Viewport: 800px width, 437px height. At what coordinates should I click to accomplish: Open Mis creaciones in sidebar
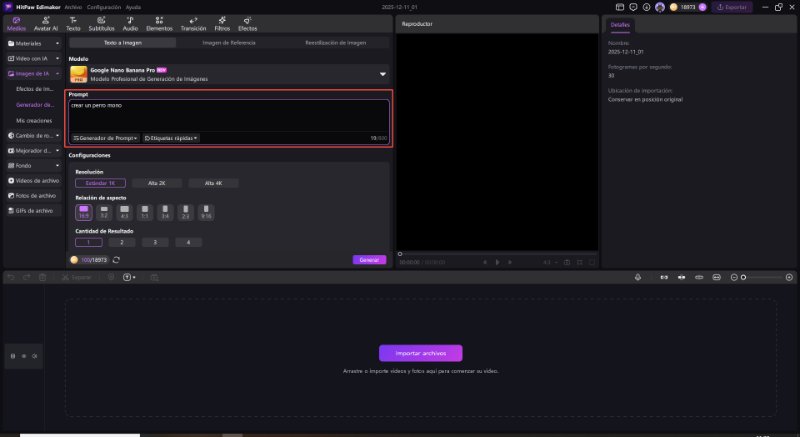point(34,121)
